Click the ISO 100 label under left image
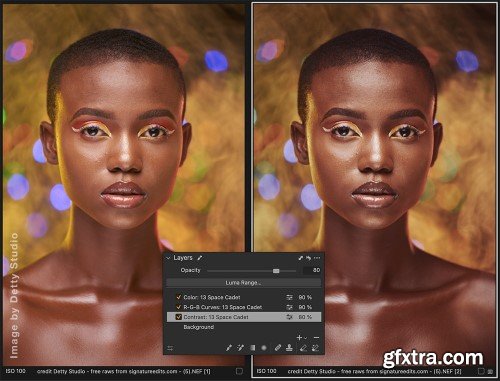Screen dimensions: 500x381 16,371
